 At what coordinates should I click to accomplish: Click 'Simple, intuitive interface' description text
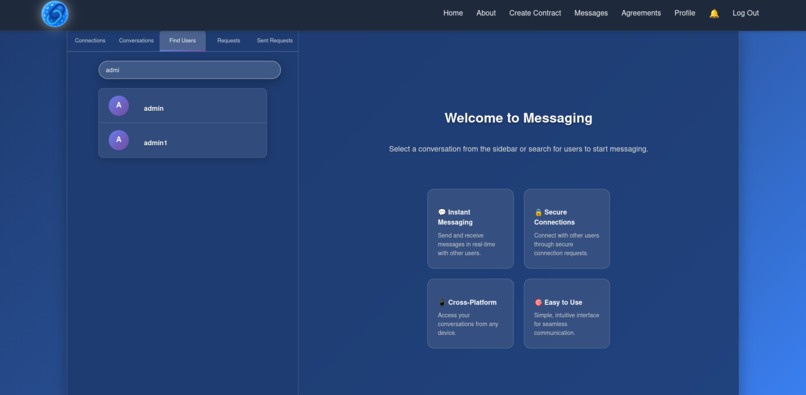tap(566, 324)
